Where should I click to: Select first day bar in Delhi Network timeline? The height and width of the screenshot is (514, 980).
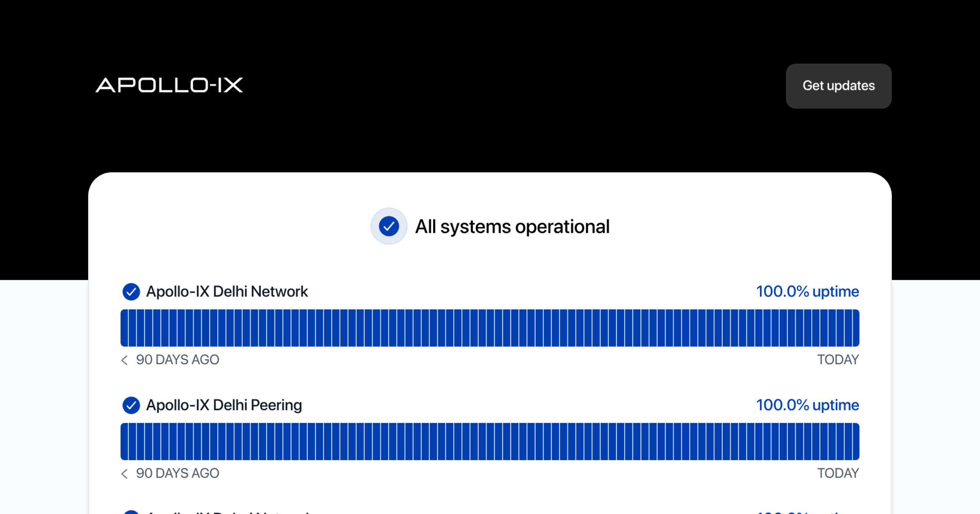[x=124, y=328]
